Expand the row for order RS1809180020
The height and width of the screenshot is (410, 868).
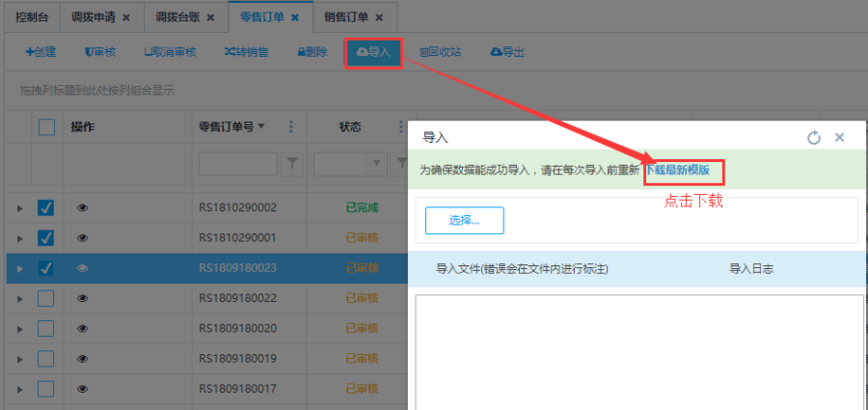[18, 329]
